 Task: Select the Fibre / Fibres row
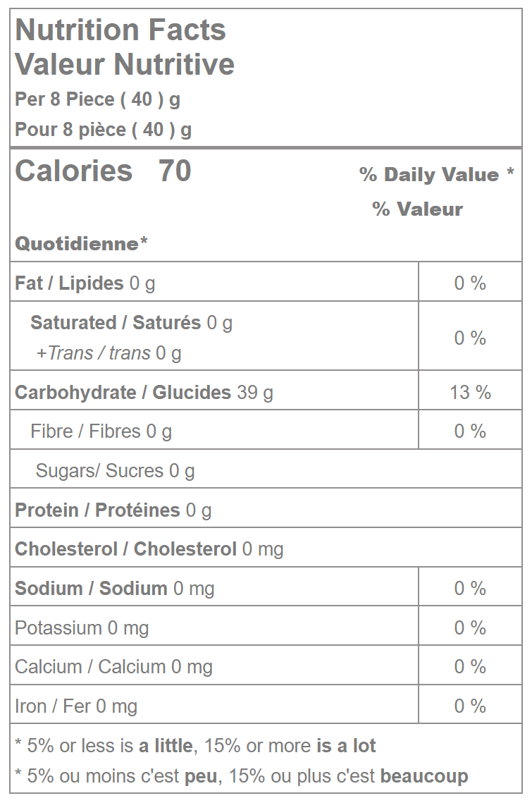101,431
